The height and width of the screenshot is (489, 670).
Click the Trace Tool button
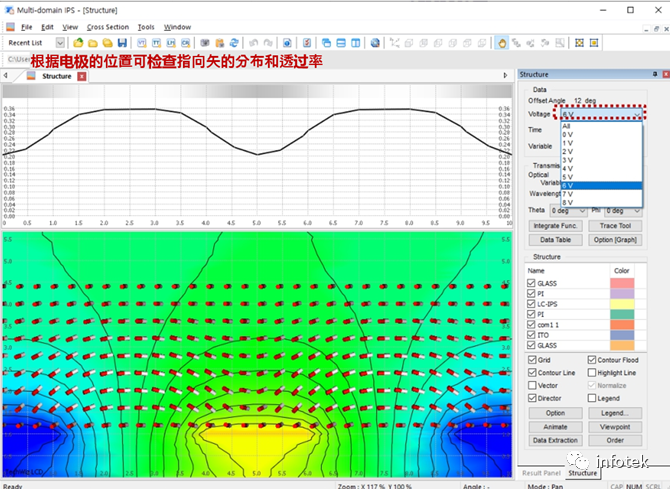(615, 226)
